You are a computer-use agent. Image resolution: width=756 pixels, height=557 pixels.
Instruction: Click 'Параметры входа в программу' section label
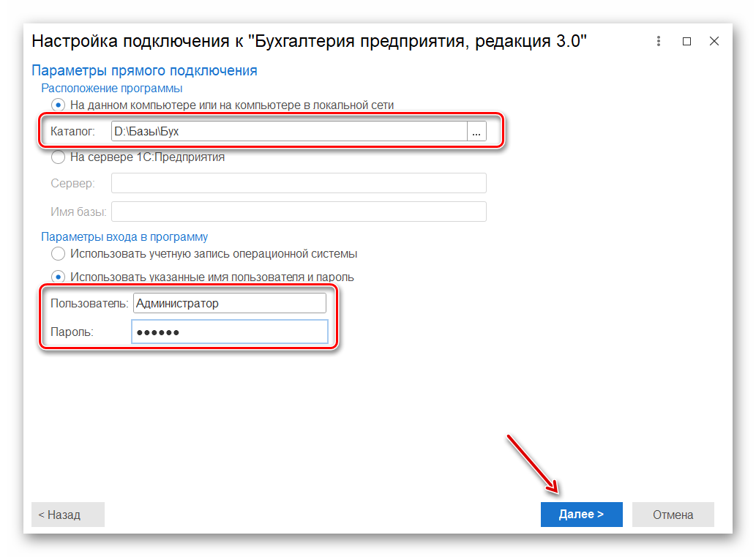click(x=124, y=237)
